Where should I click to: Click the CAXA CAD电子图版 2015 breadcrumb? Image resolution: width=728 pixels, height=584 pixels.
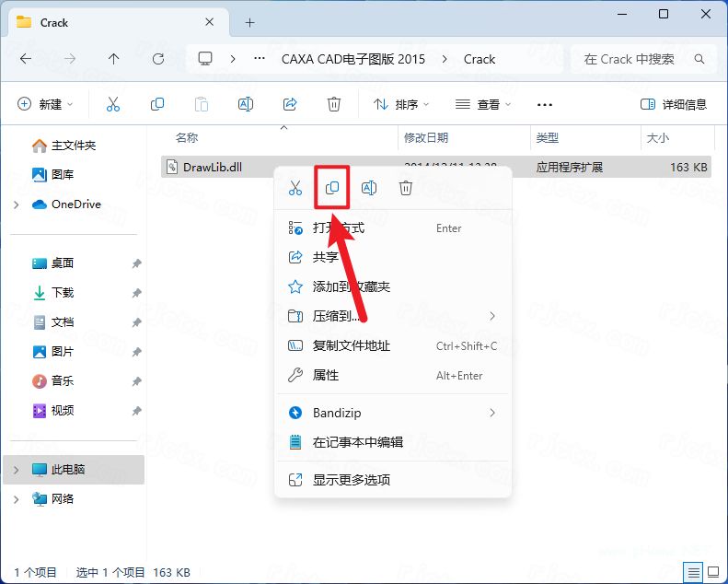[x=352, y=59]
